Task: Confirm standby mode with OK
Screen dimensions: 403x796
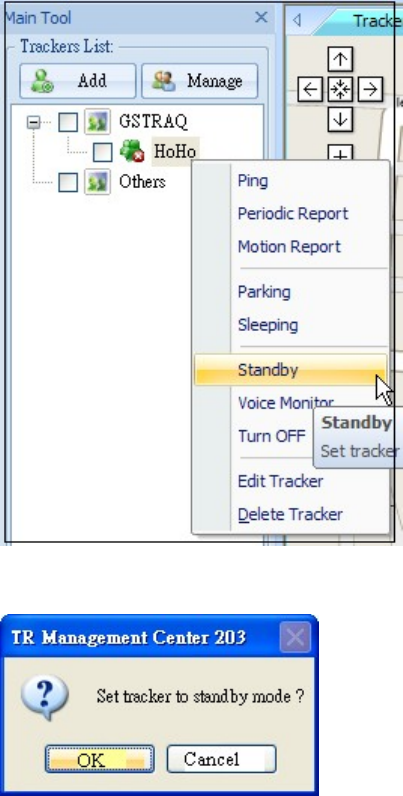Action: (x=99, y=759)
